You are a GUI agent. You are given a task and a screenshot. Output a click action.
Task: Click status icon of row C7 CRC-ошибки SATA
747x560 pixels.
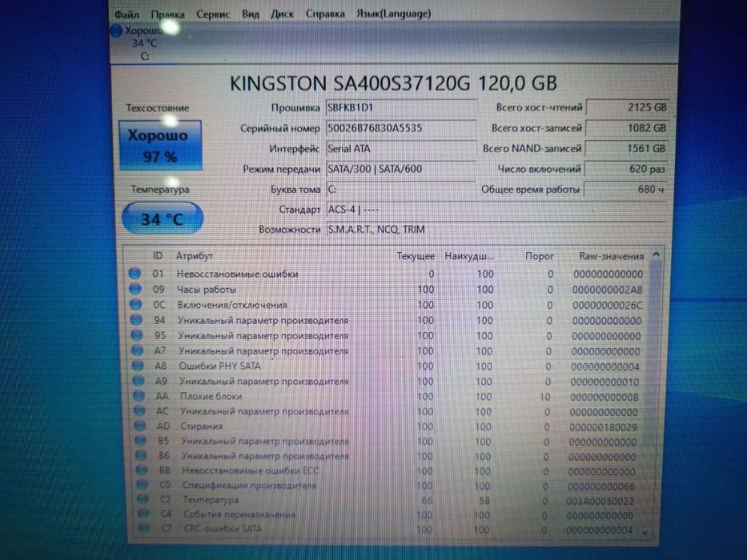pos(143,528)
